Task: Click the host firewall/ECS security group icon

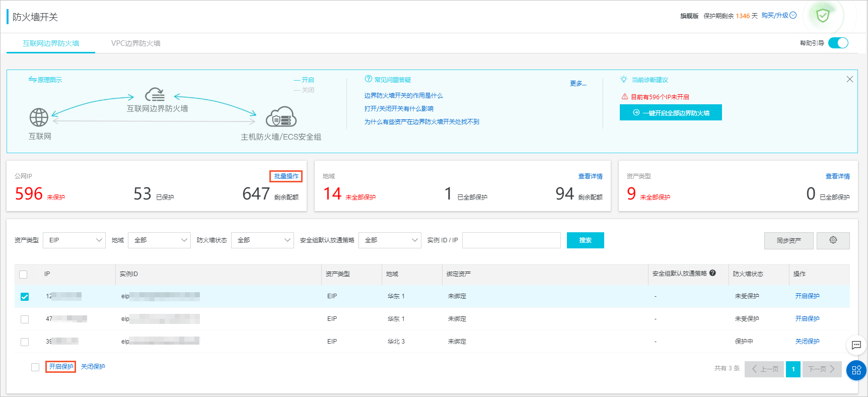Action: click(x=281, y=117)
